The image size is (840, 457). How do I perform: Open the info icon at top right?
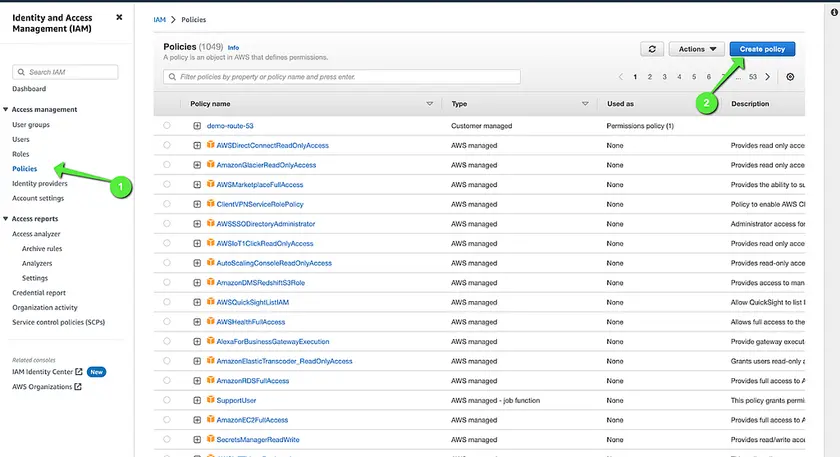click(834, 12)
